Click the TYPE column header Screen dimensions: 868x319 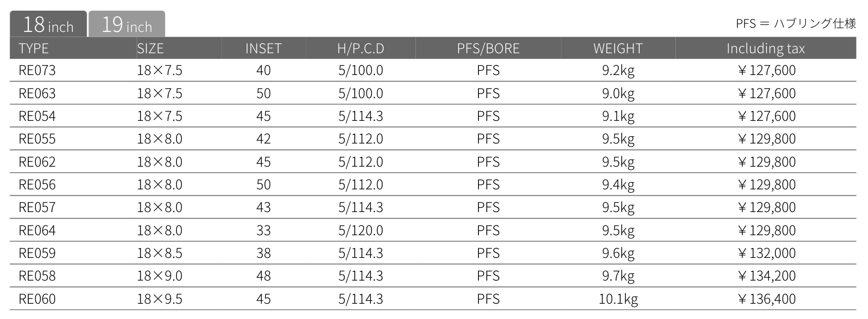pyautogui.click(x=34, y=48)
